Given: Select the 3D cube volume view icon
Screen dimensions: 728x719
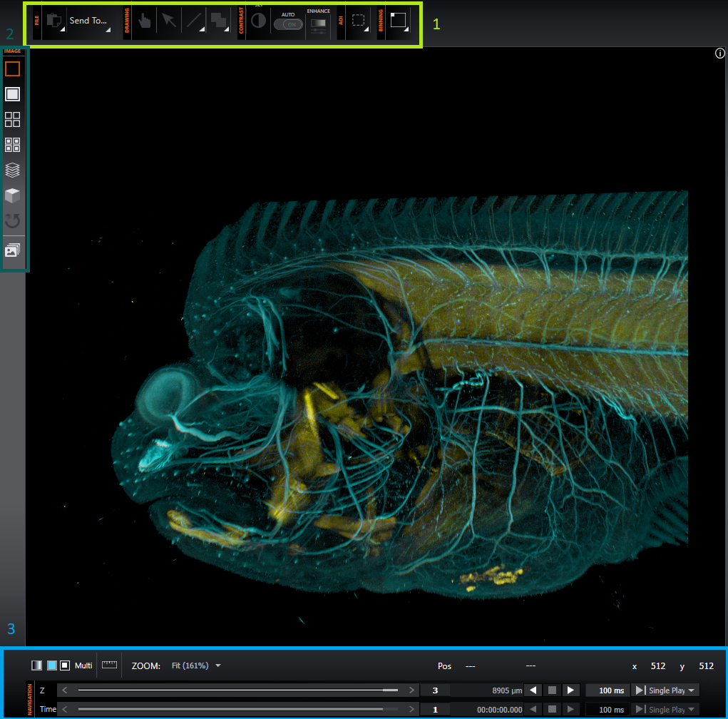Looking at the screenshot, I should [12, 195].
